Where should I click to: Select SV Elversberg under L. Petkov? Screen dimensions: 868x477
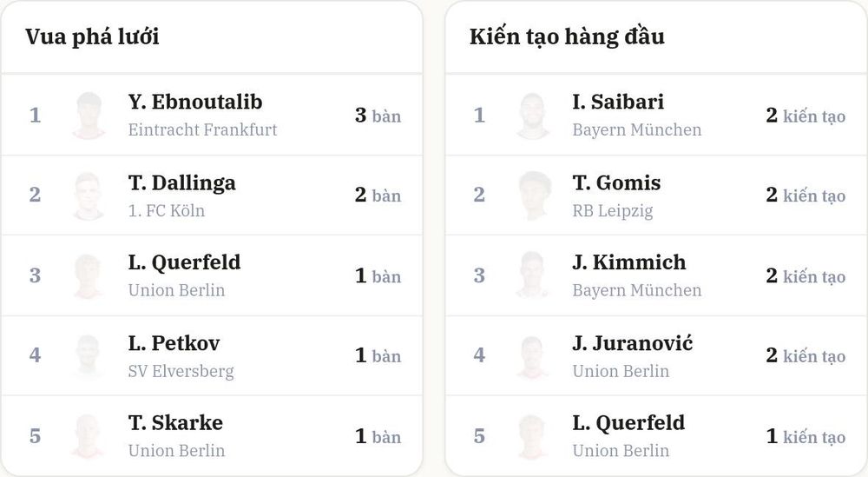coord(181,371)
